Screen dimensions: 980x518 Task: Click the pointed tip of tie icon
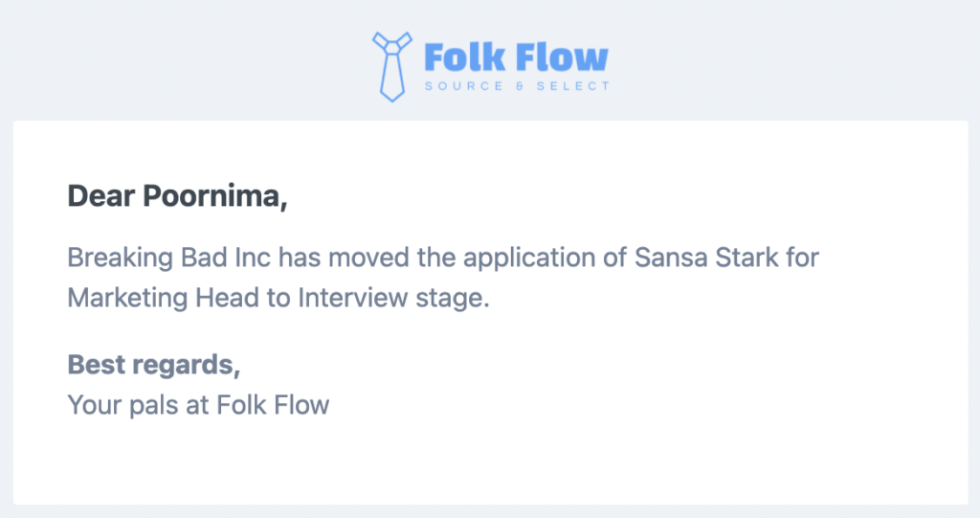coord(392,97)
